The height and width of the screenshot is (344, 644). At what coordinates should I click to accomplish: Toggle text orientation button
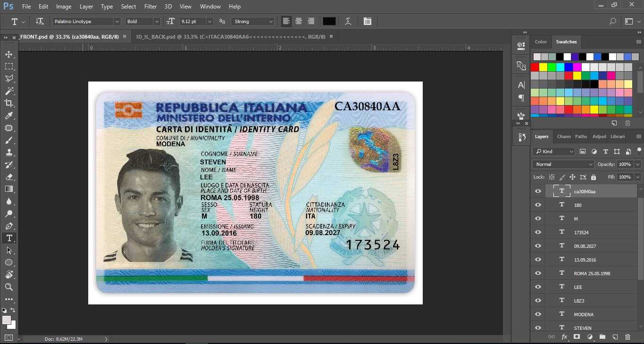coord(40,21)
